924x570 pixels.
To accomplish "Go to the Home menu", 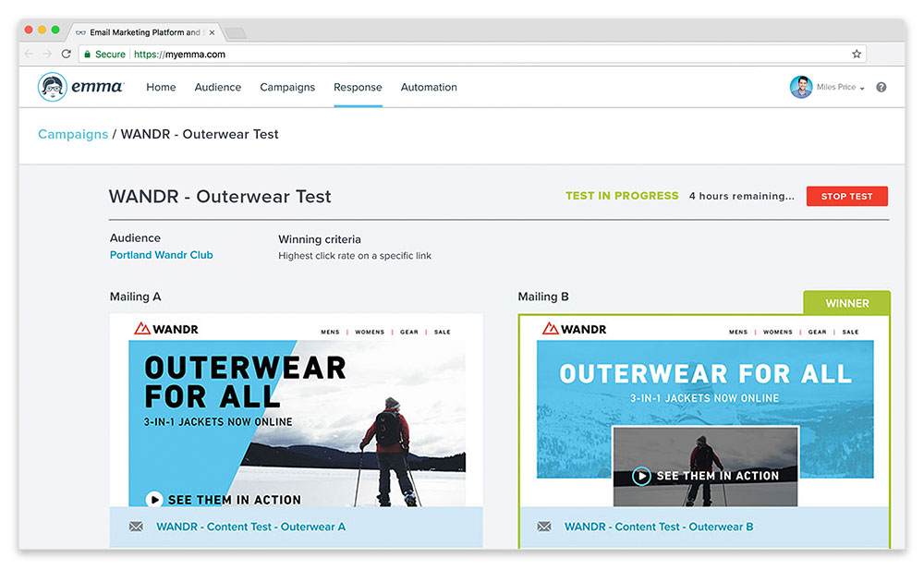I will (161, 87).
